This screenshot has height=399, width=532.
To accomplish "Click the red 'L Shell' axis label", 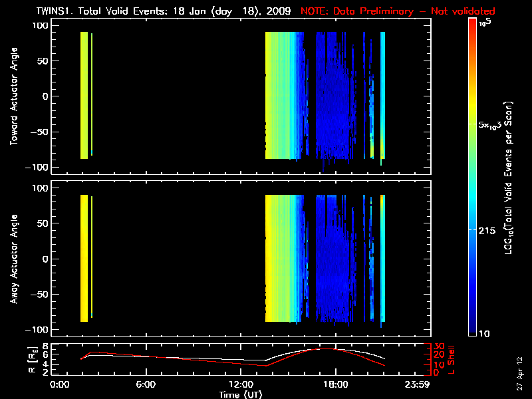I will click(450, 359).
